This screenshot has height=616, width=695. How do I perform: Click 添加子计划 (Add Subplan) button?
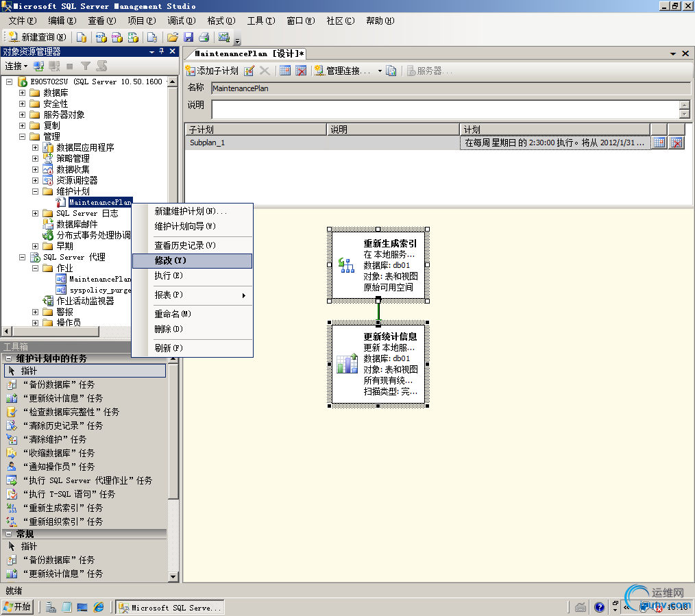[212, 71]
